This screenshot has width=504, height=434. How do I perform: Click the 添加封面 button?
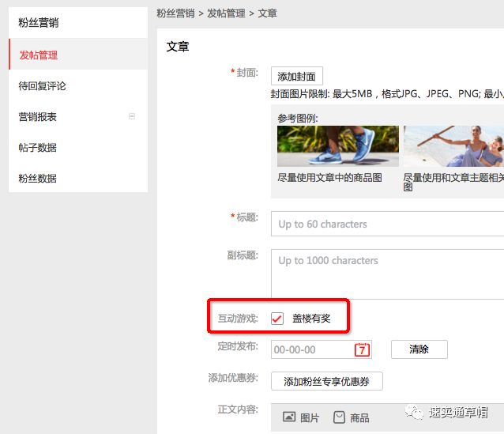[x=297, y=76]
